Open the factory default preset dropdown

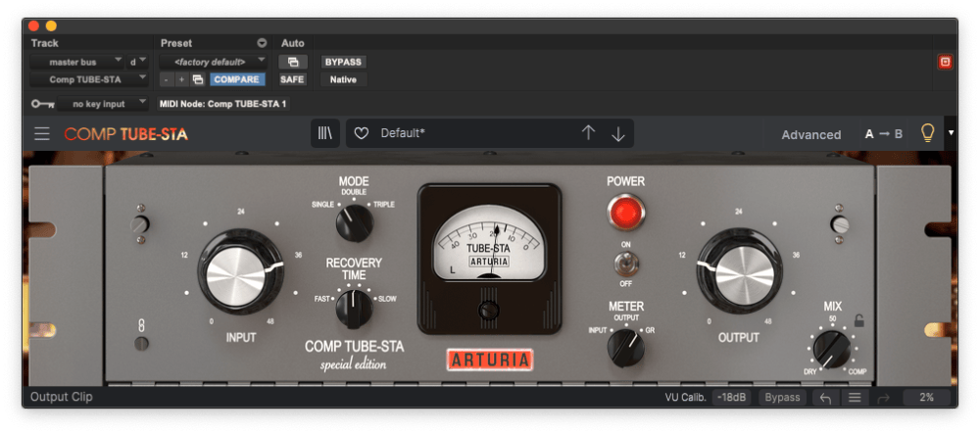click(x=213, y=62)
